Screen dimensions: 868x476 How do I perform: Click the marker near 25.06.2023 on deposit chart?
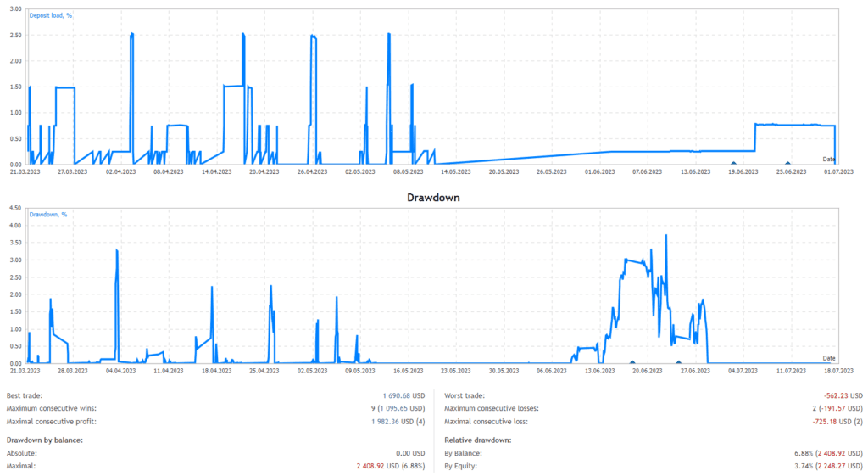pos(787,163)
